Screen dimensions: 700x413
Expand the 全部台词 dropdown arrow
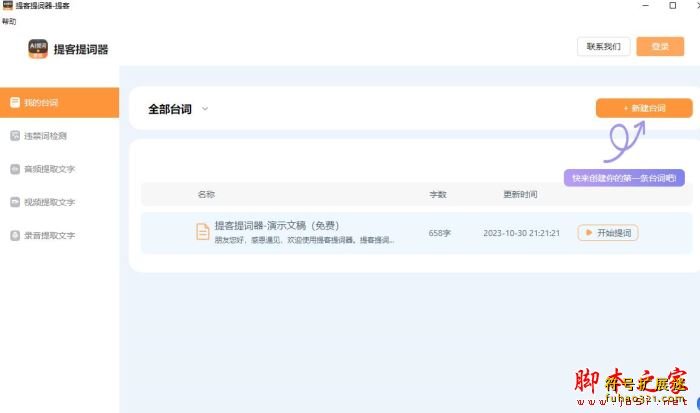tap(205, 108)
